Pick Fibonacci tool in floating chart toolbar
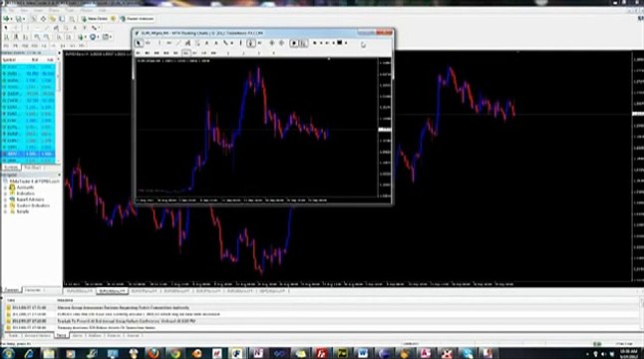The height and width of the screenshot is (359, 644). (197, 43)
